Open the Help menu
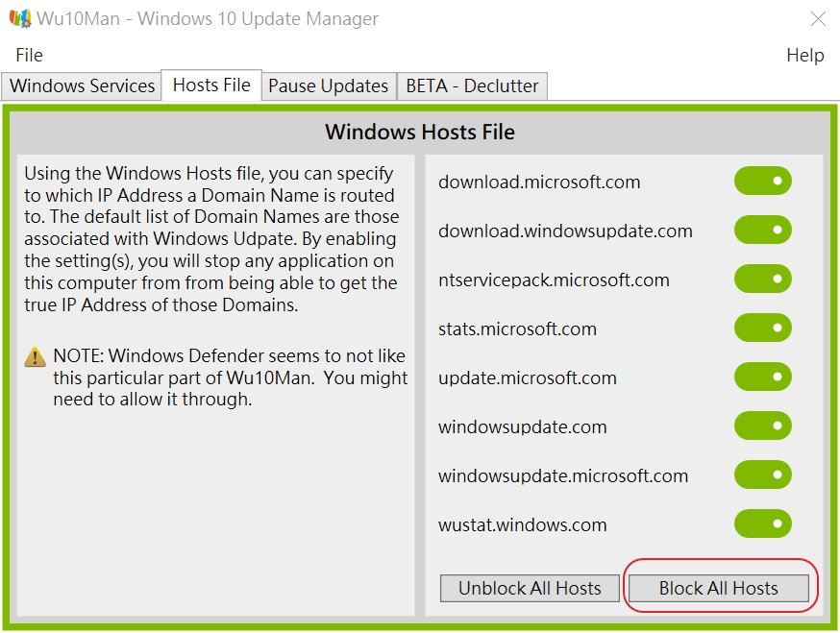This screenshot has width=840, height=633. [x=804, y=55]
